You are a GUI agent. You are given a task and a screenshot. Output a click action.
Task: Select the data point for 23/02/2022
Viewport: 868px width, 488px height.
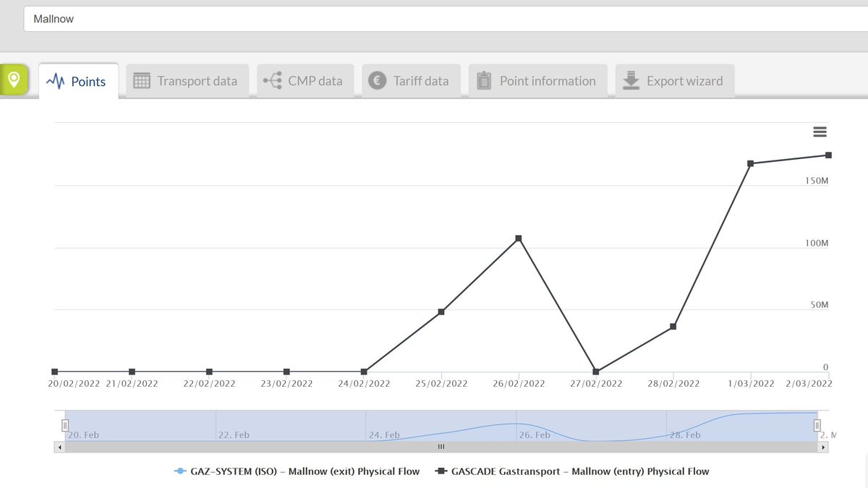click(x=286, y=372)
